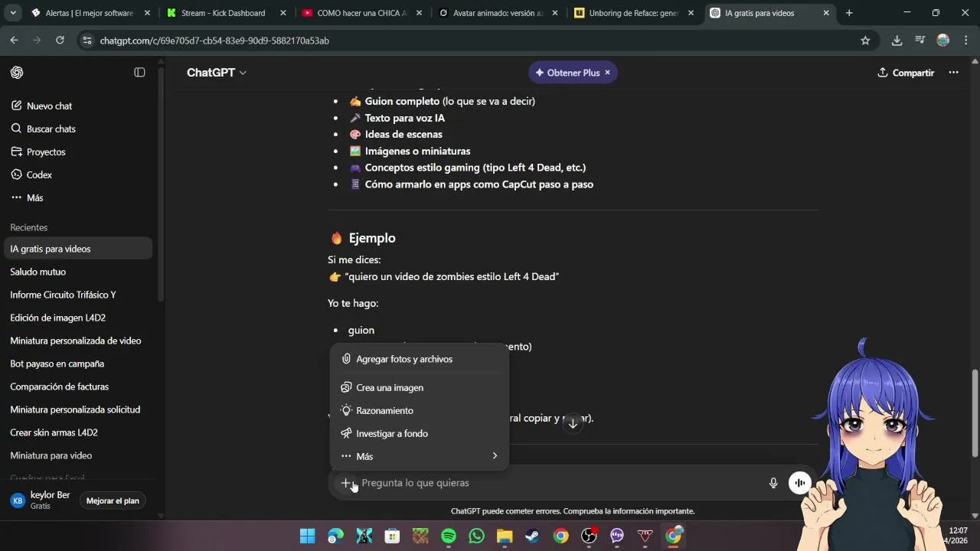Collapse the sidebar with the panel icon
The width and height of the screenshot is (980, 551).
[x=139, y=73]
